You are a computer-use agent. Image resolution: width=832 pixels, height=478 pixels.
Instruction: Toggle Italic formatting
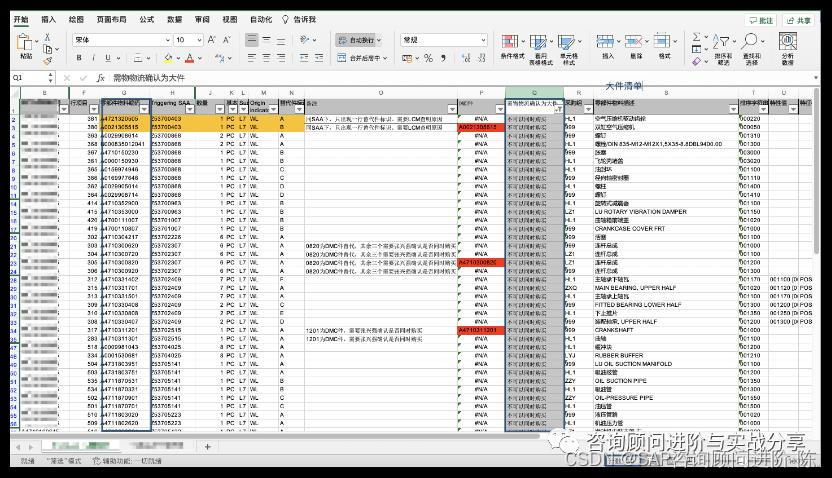tap(93, 58)
